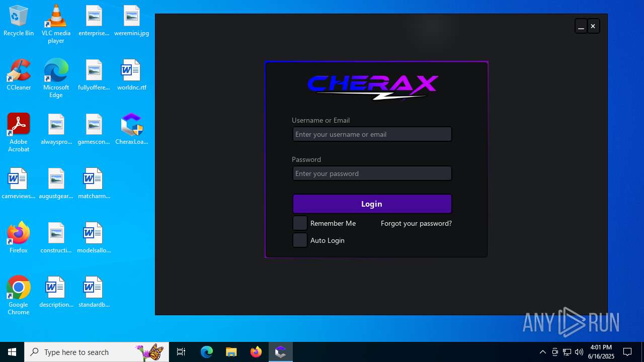Open Task View from the taskbar
The width and height of the screenshot is (644, 362).
[181, 352]
